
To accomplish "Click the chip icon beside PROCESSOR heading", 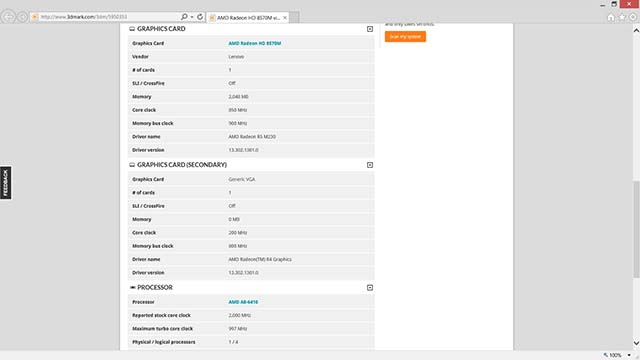I will point(132,288).
